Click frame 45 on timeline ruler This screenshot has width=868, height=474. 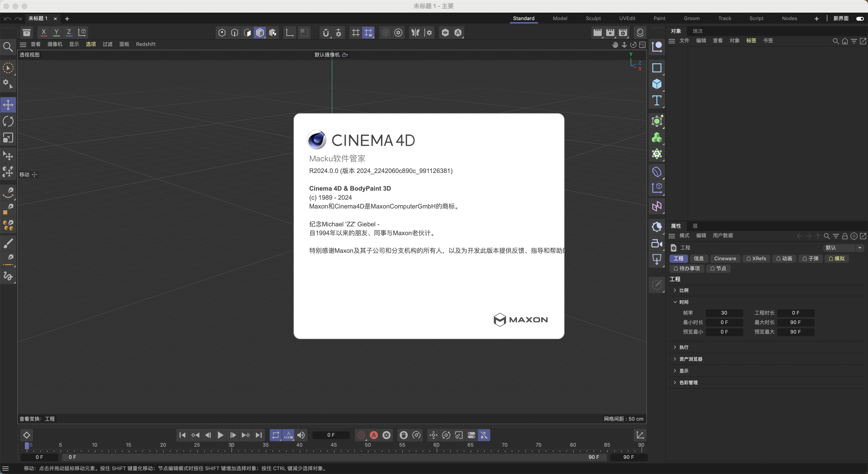334,445
